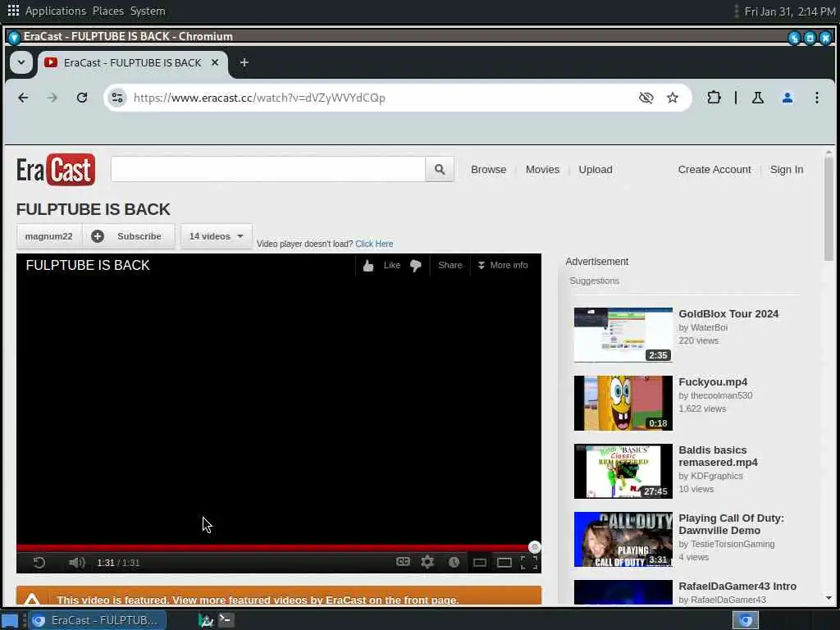Viewport: 840px width, 630px height.
Task: Click the Subscribe button label
Action: coord(139,236)
